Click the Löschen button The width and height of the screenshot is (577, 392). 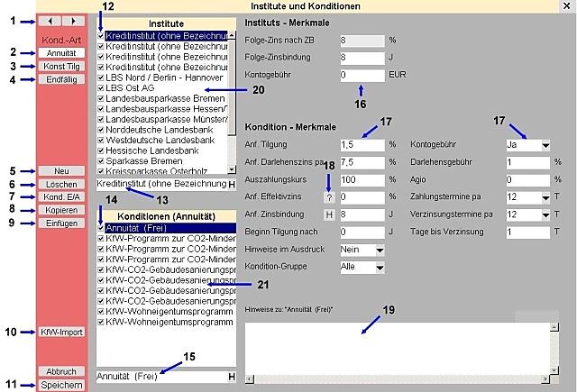coord(61,185)
